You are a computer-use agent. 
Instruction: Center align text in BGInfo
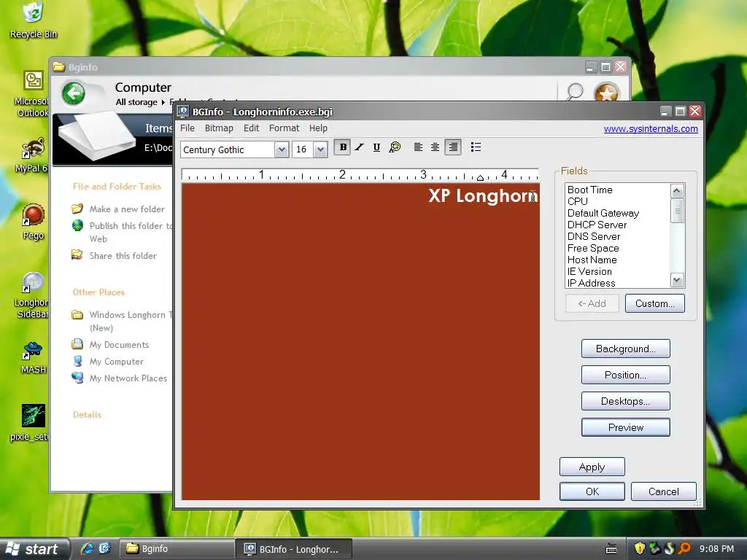click(x=435, y=147)
